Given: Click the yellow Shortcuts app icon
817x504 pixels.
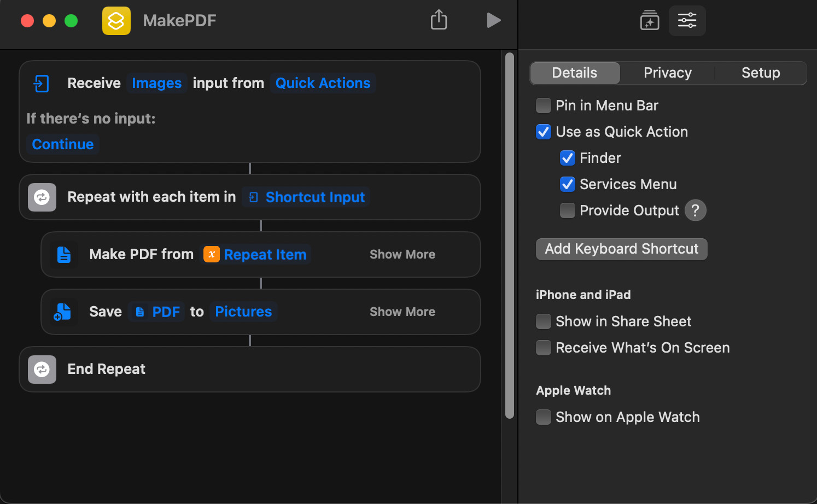Looking at the screenshot, I should [x=116, y=21].
